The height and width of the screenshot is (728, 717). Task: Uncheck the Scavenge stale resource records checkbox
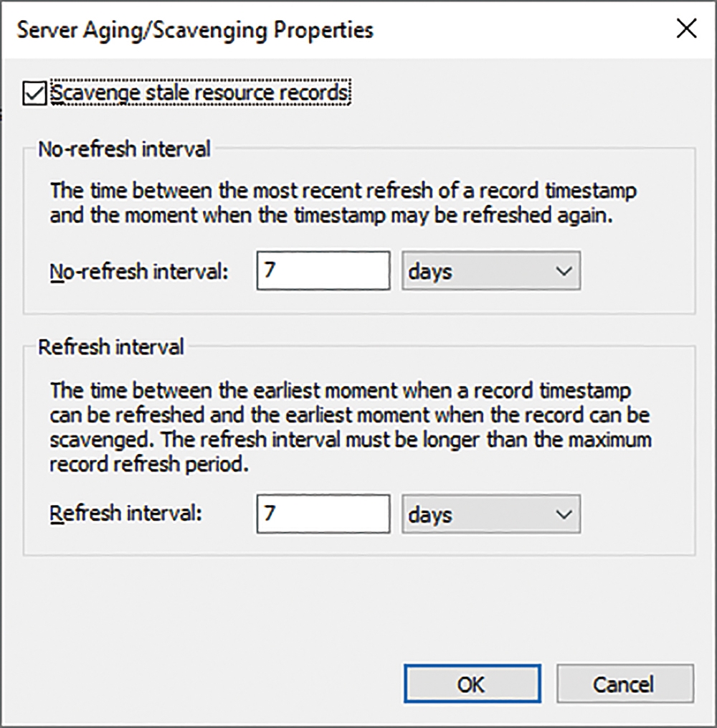(34, 93)
